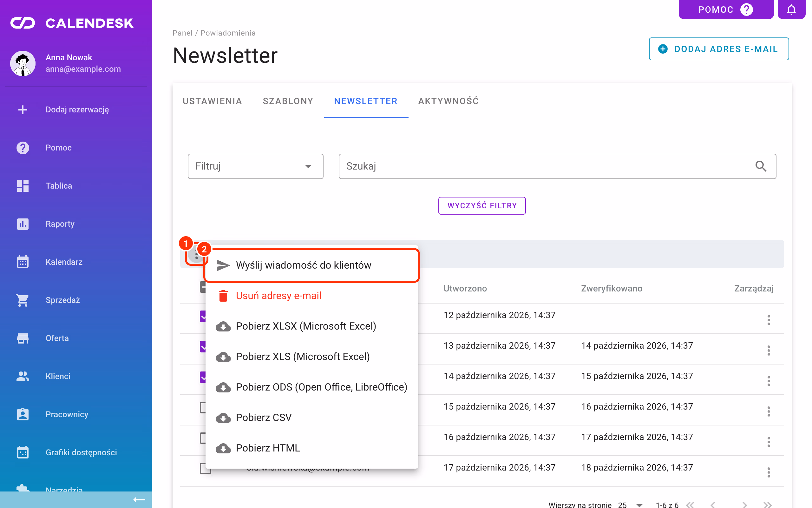The height and width of the screenshot is (508, 812).
Task: Open row menu for 13 października 2026 entry
Action: tap(768, 351)
